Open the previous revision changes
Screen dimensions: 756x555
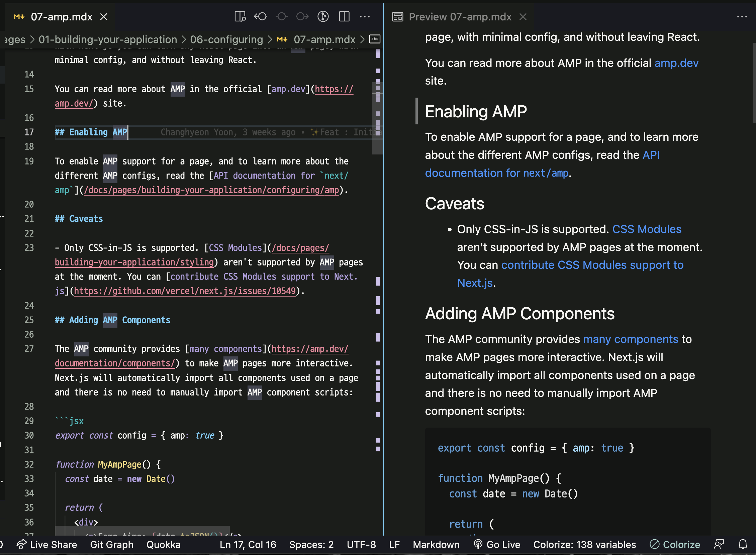tap(261, 16)
